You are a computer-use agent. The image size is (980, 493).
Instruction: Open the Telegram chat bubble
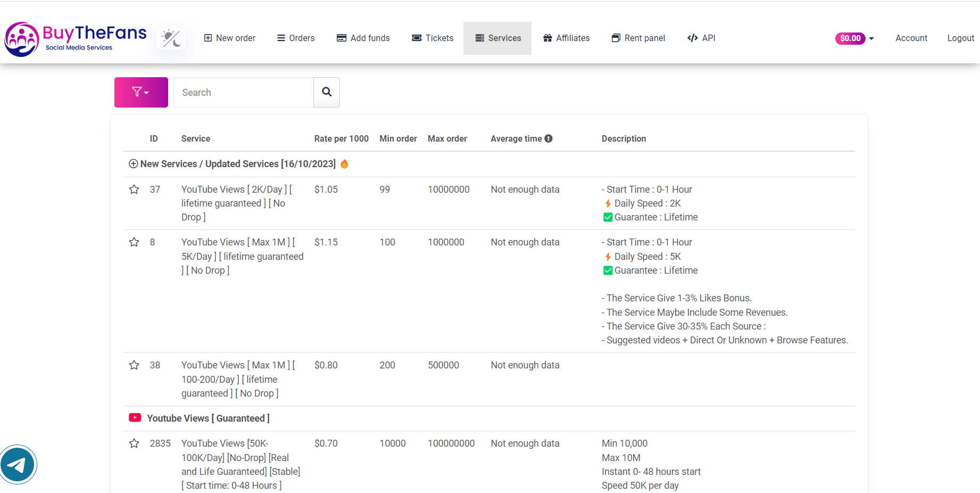point(18,465)
